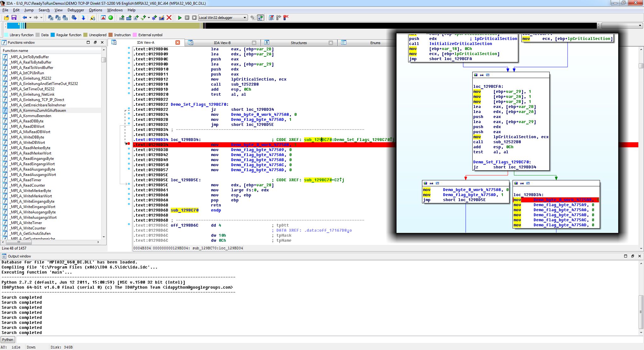Click the blue asterisk plus icon

coord(154,18)
